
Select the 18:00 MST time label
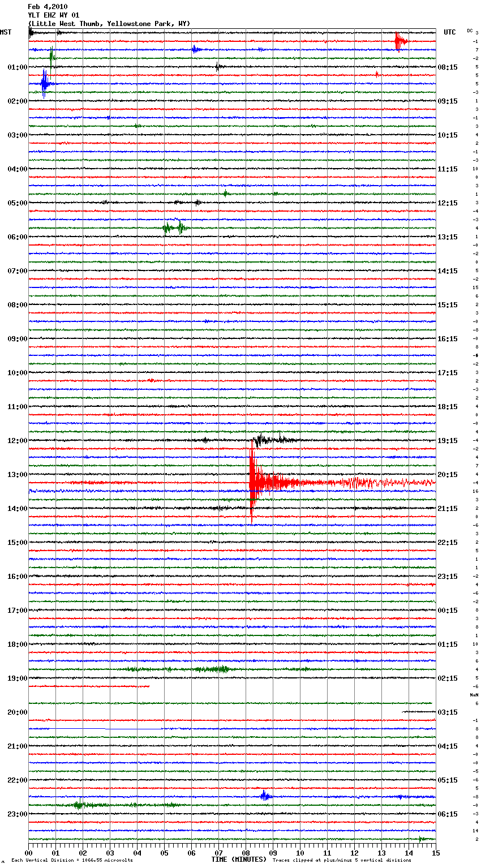tap(18, 644)
